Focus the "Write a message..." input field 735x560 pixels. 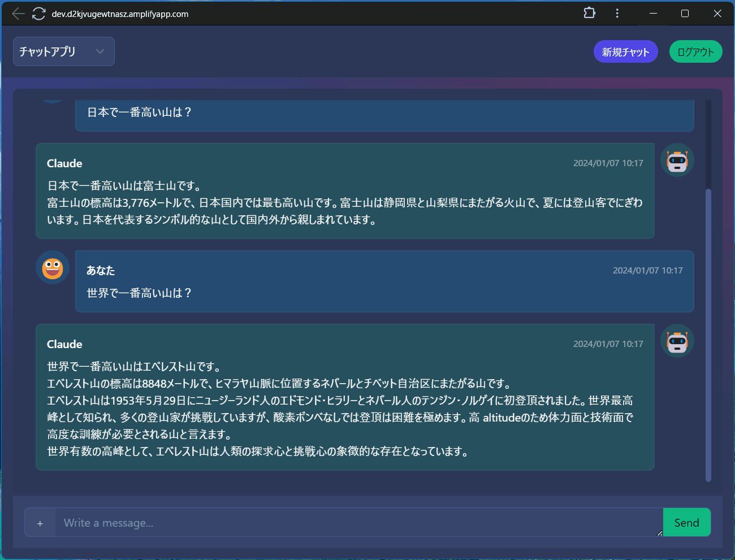356,523
